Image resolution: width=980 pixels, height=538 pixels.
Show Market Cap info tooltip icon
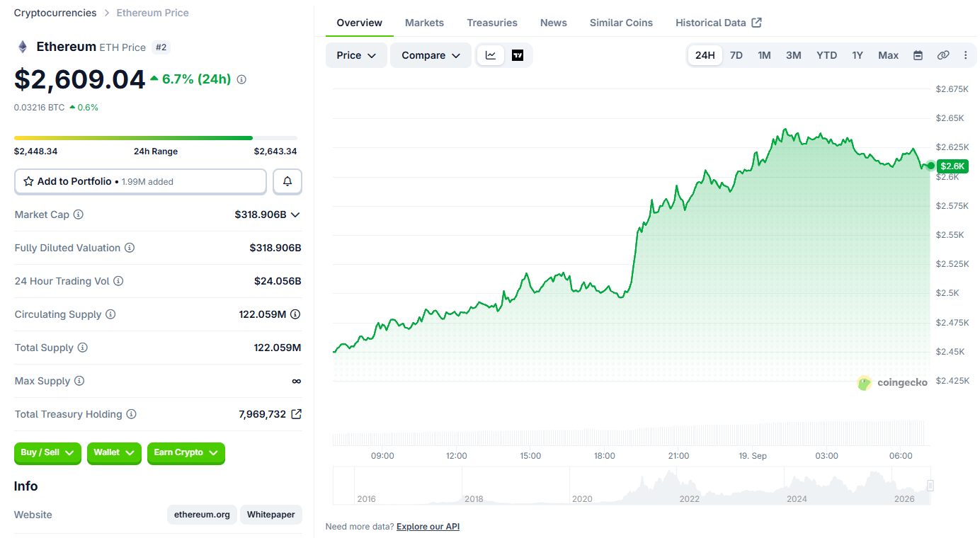(x=79, y=214)
